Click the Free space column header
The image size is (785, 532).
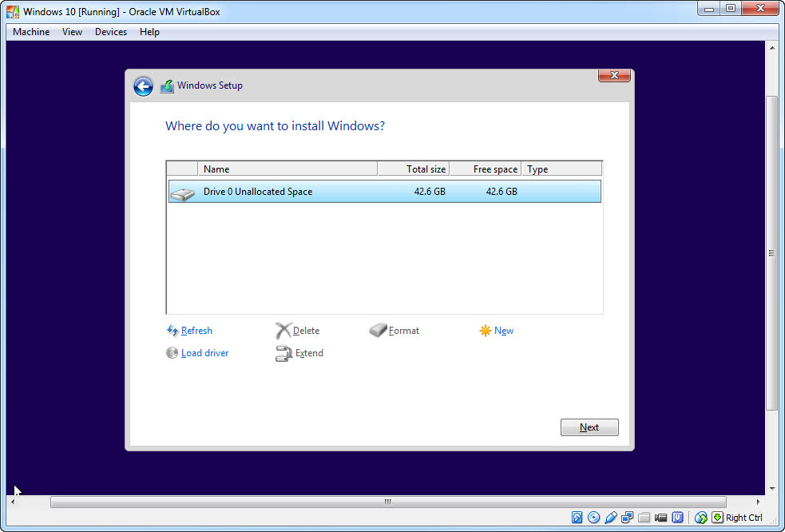coord(485,169)
